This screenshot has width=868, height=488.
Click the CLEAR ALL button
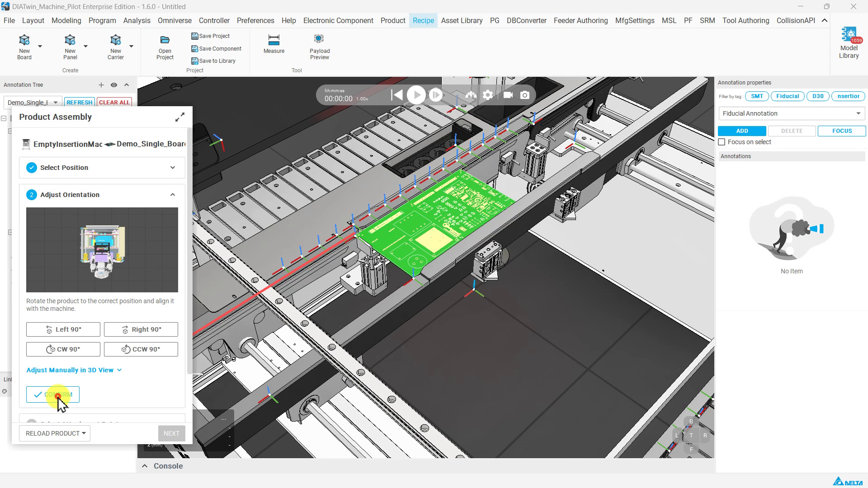pyautogui.click(x=114, y=103)
